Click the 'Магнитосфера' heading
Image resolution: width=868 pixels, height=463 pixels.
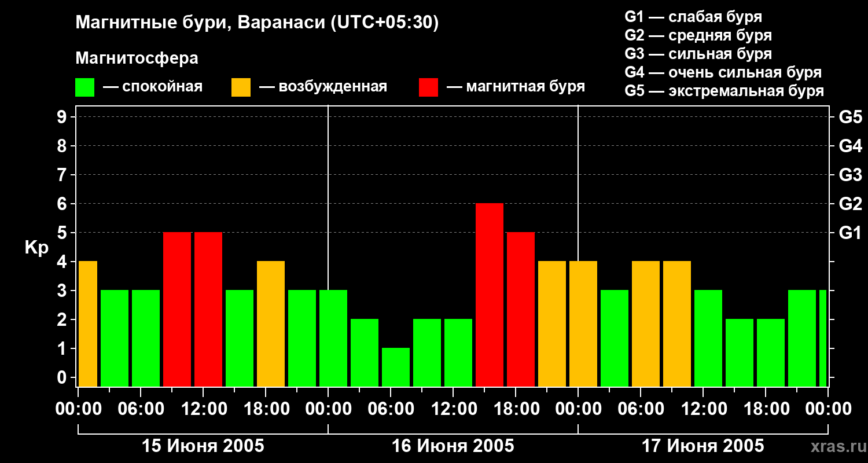point(137,58)
